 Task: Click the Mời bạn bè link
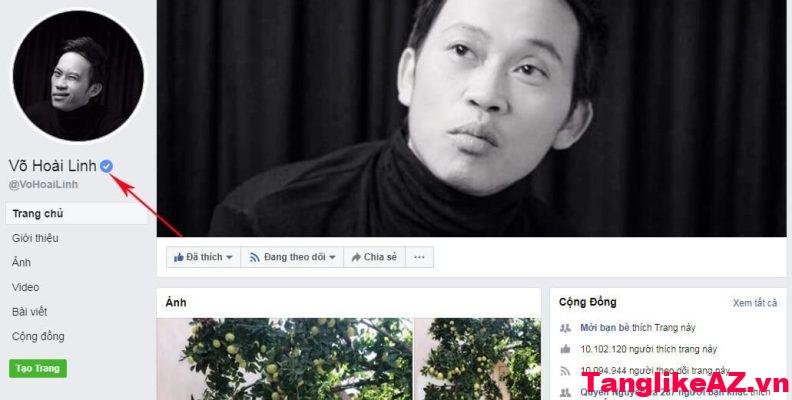pos(605,328)
